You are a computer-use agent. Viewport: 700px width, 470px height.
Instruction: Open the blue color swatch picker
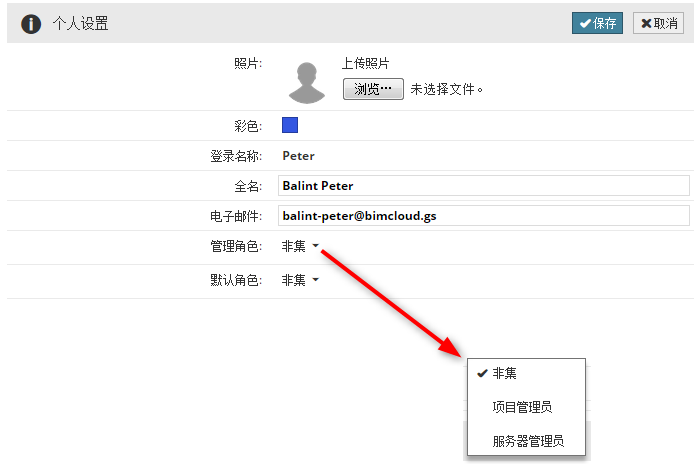click(x=290, y=125)
